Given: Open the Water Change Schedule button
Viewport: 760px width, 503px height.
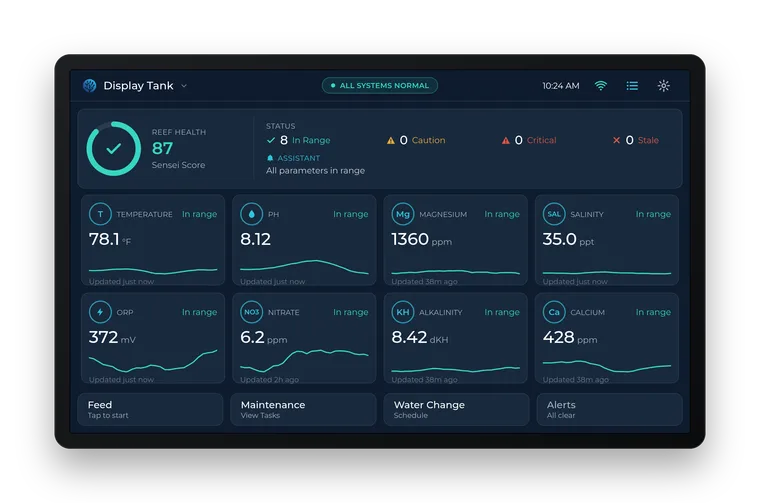Looking at the screenshot, I should (457, 409).
